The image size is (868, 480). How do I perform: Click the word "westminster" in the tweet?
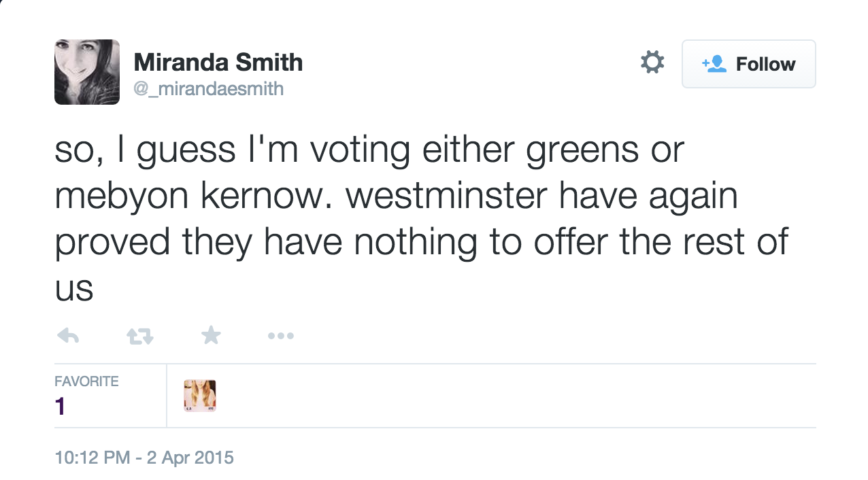tap(446, 196)
